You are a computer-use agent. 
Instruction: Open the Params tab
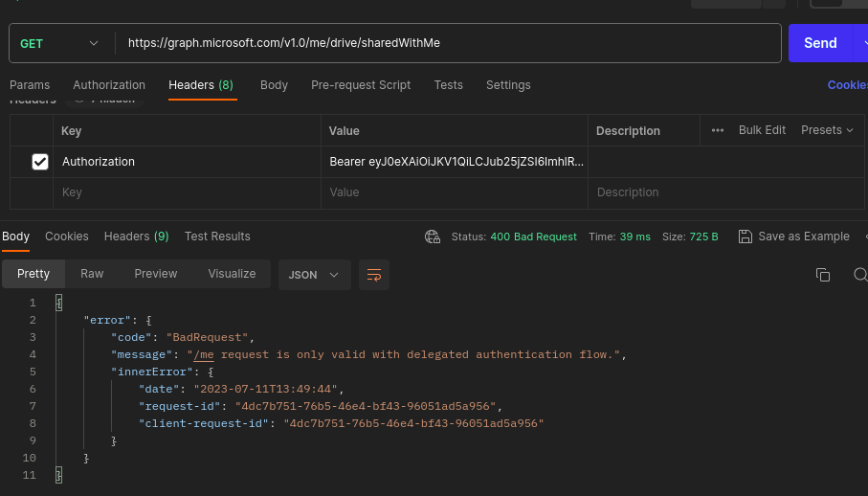[30, 85]
